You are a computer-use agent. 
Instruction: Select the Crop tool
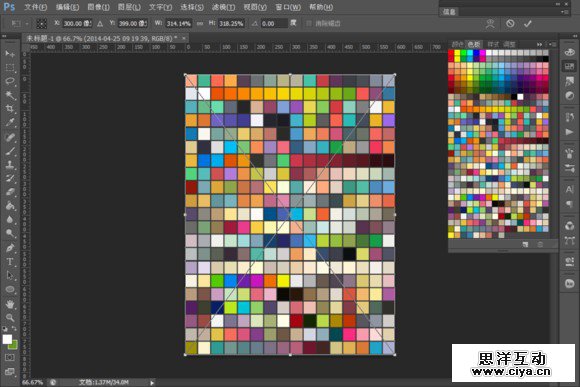pos(10,108)
